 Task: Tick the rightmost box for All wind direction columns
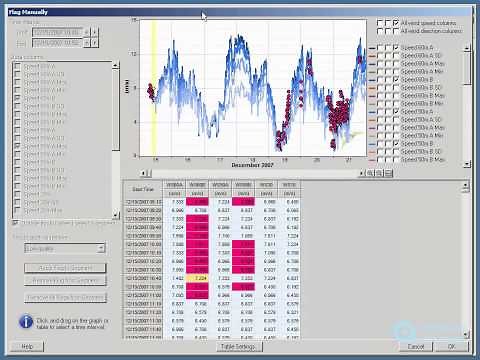tap(396, 31)
